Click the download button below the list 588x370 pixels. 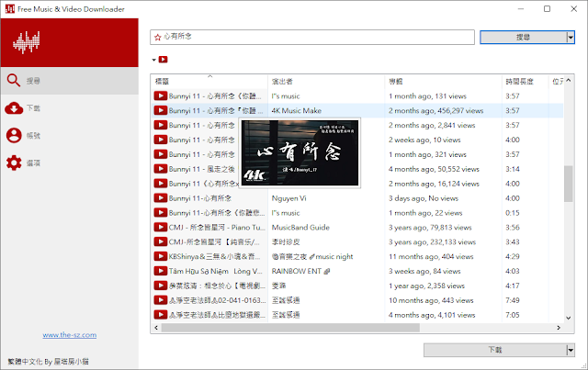click(x=495, y=350)
